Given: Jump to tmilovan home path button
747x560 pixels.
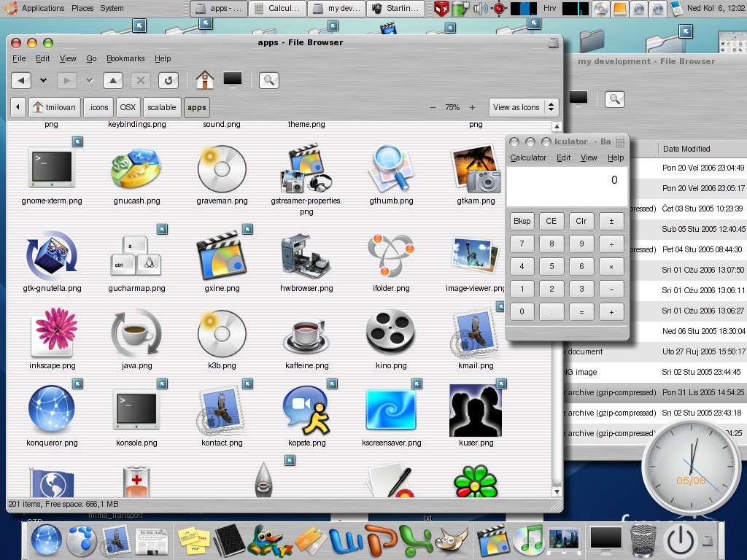Looking at the screenshot, I should (54, 107).
